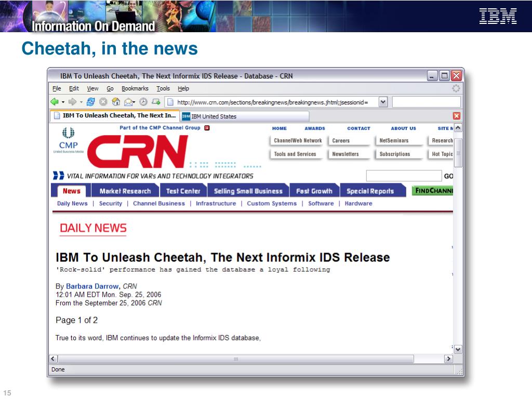
Task: Click the AWARDS link
Action: [314, 128]
